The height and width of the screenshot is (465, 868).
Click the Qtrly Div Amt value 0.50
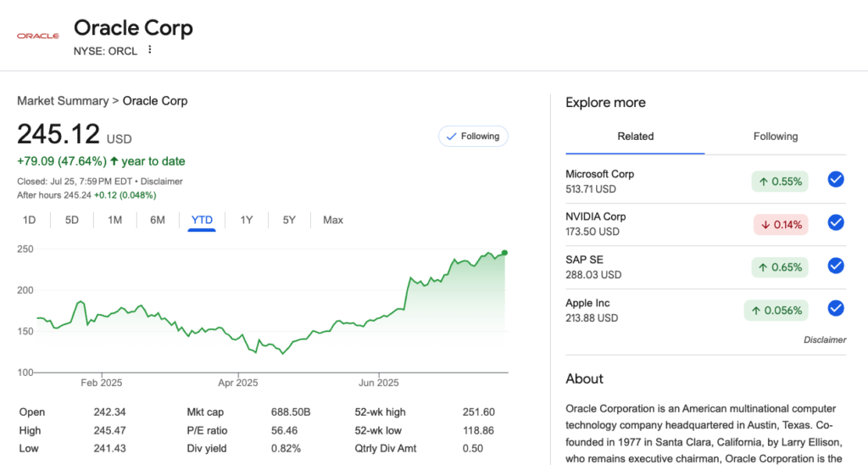coord(473,448)
